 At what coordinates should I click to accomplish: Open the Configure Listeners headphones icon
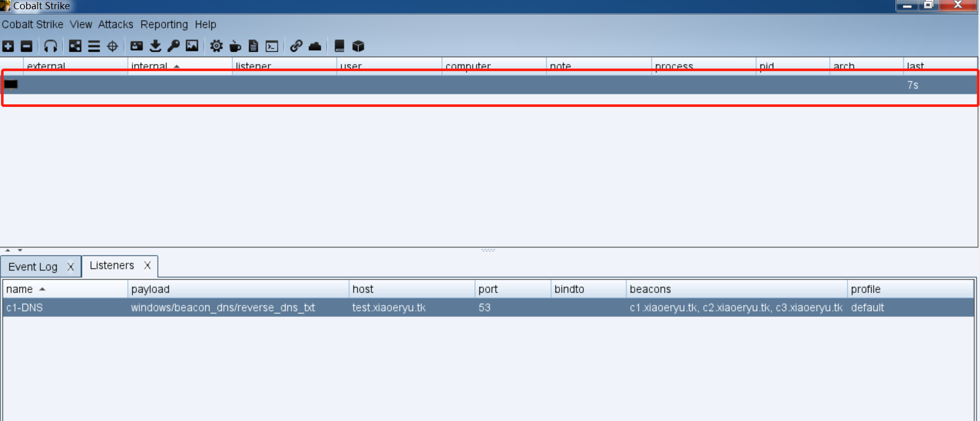tap(50, 47)
